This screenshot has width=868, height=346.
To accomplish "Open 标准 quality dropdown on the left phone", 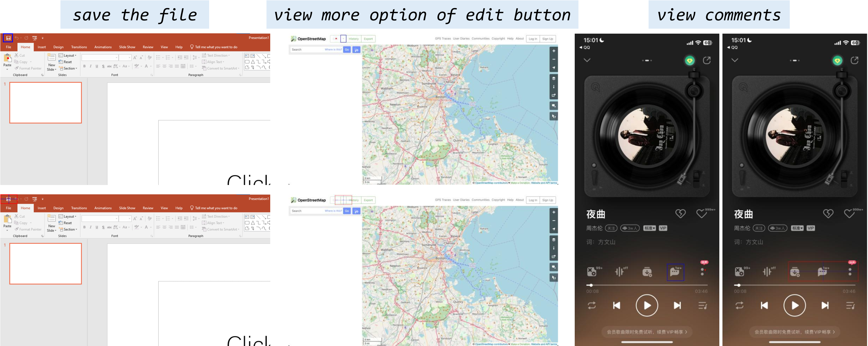I will point(649,228).
